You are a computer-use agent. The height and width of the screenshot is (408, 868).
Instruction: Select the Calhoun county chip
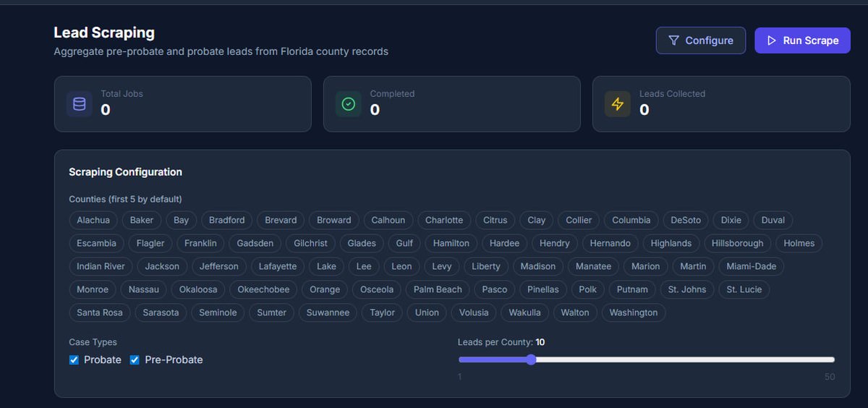(x=388, y=220)
